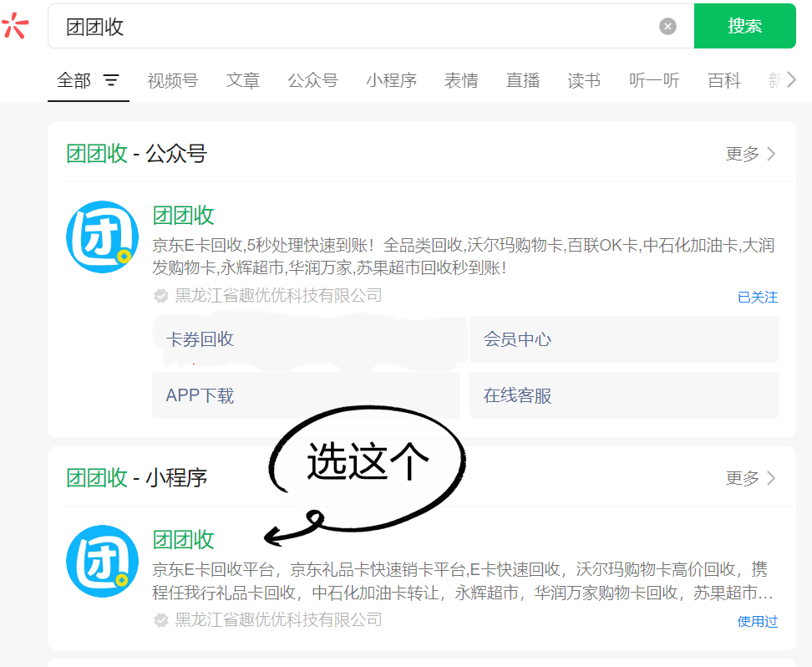Switch to the 小程序 tab
Viewport: 812px width, 667px height.
point(391,80)
